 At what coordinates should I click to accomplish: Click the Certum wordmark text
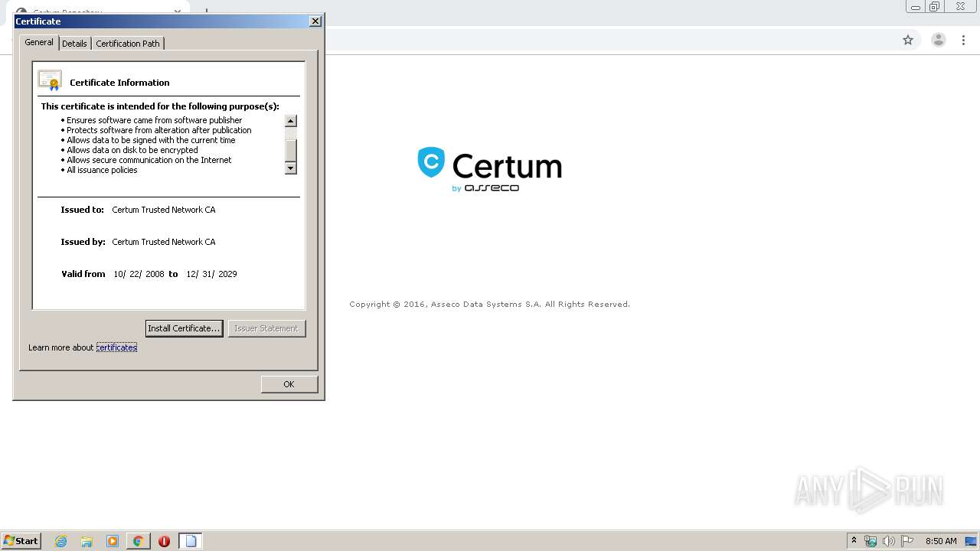tap(507, 165)
